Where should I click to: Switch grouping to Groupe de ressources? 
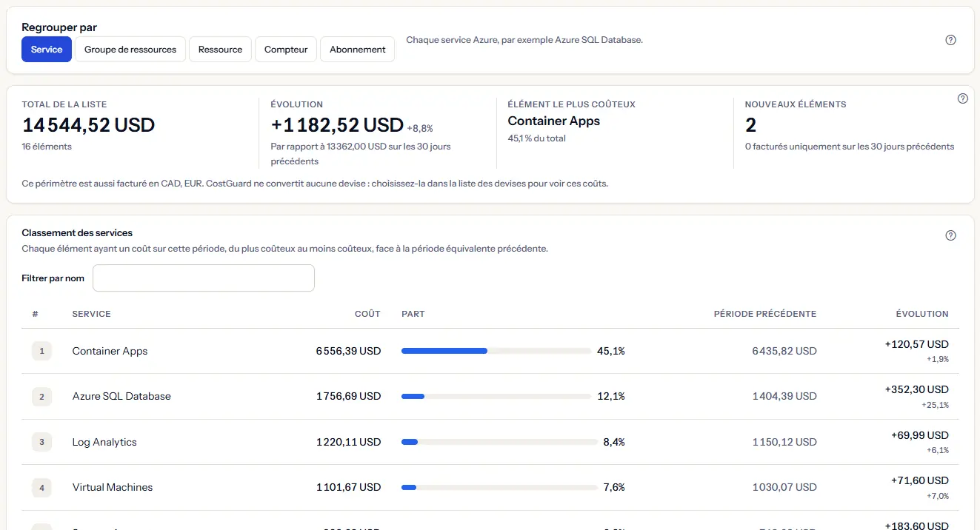coord(130,50)
